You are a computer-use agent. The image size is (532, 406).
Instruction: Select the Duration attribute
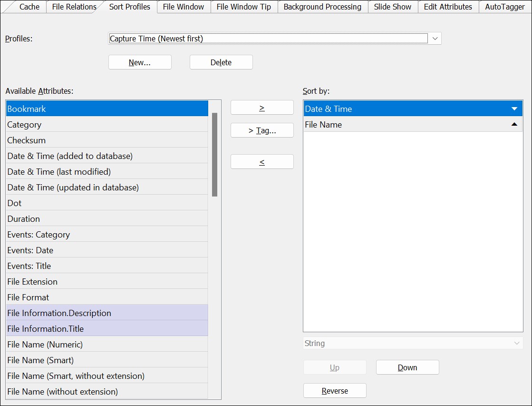pos(107,218)
